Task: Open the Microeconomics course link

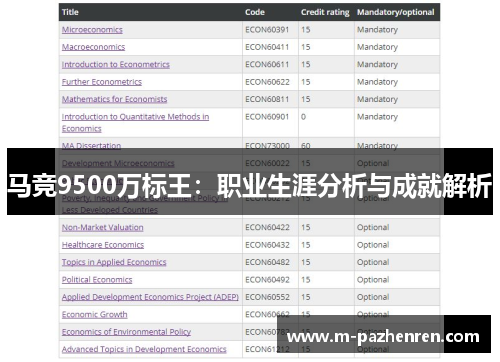Action: click(92, 30)
